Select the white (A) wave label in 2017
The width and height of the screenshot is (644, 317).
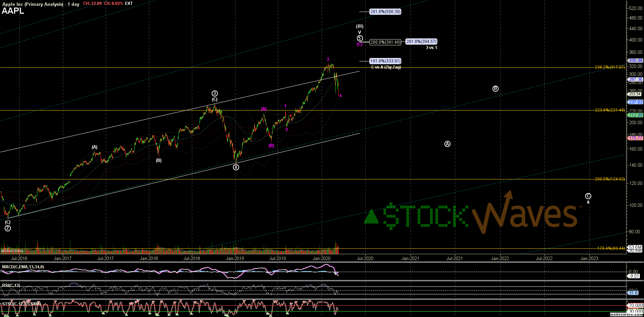click(94, 147)
